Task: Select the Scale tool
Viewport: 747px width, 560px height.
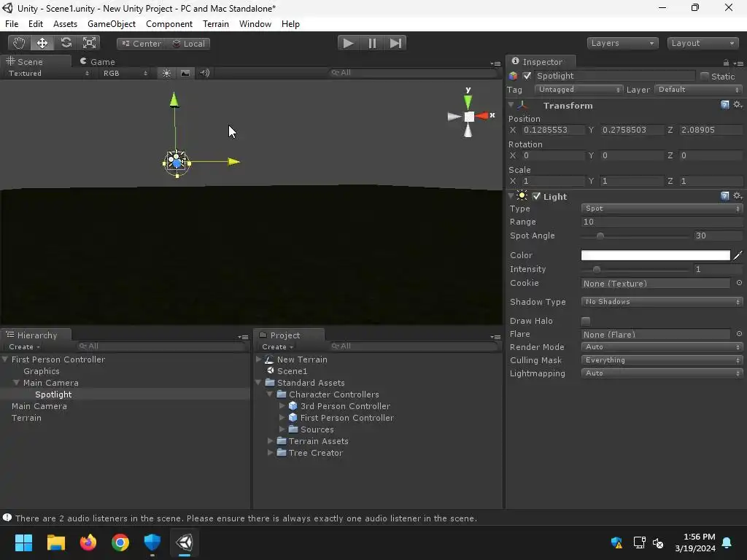Action: click(89, 43)
